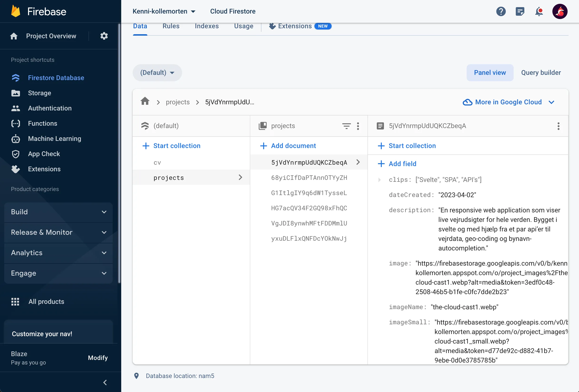The height and width of the screenshot is (392, 579).
Task: Click the Extensions sidebar icon
Action: tap(16, 169)
